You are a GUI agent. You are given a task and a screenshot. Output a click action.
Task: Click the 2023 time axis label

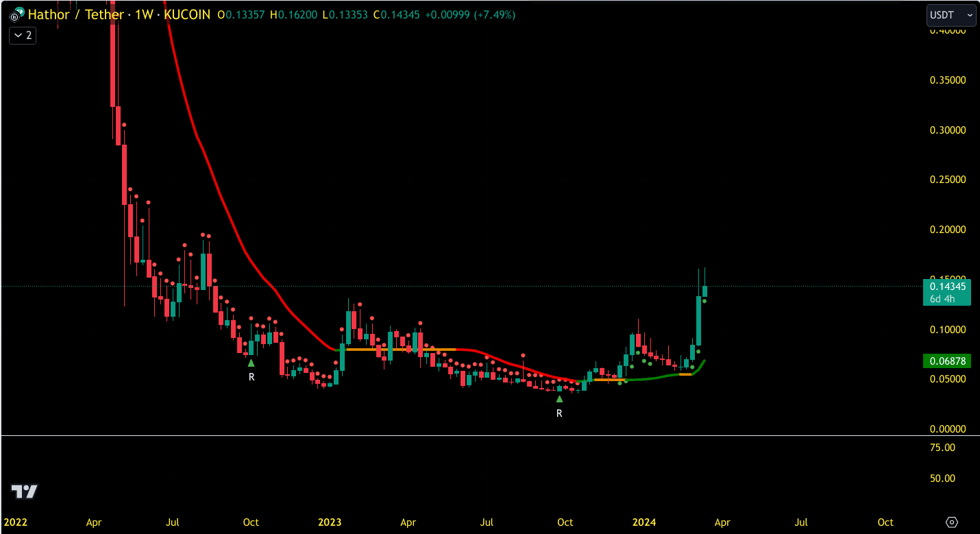pos(330,522)
